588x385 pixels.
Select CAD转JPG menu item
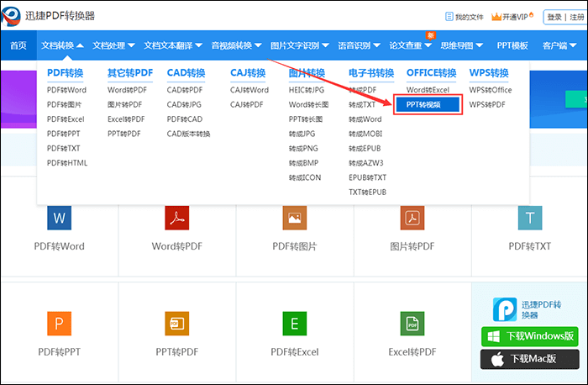coord(184,105)
